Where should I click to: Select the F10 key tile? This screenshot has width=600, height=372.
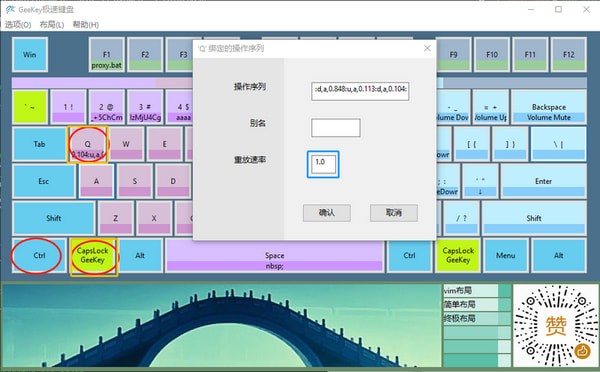pyautogui.click(x=492, y=54)
